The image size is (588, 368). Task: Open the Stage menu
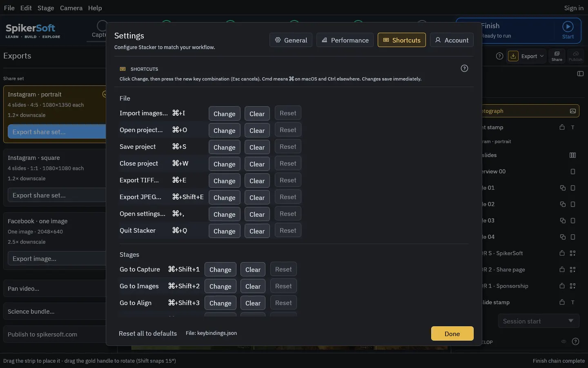pyautogui.click(x=46, y=8)
